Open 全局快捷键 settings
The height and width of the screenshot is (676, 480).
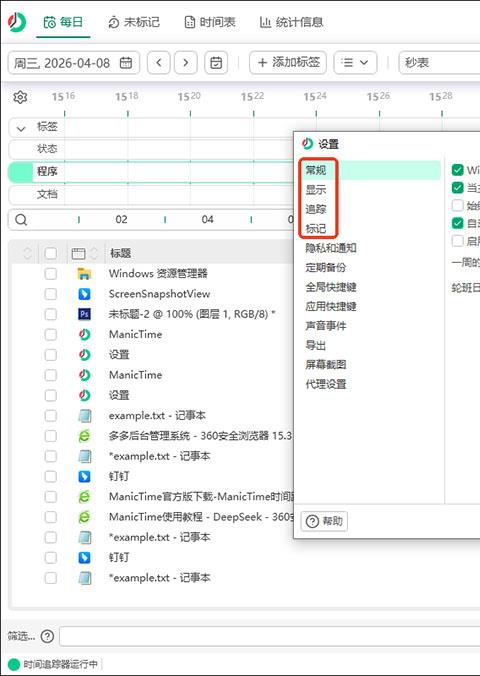pos(331,287)
